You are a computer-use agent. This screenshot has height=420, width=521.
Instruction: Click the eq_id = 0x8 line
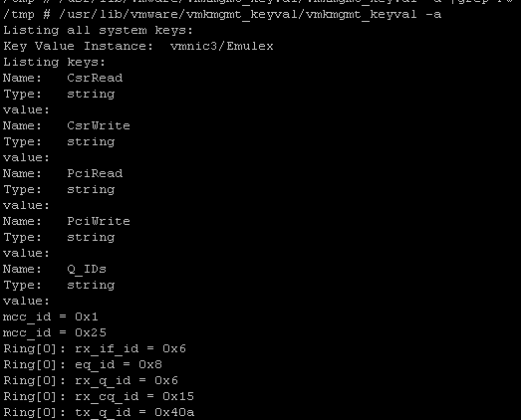click(x=83, y=365)
